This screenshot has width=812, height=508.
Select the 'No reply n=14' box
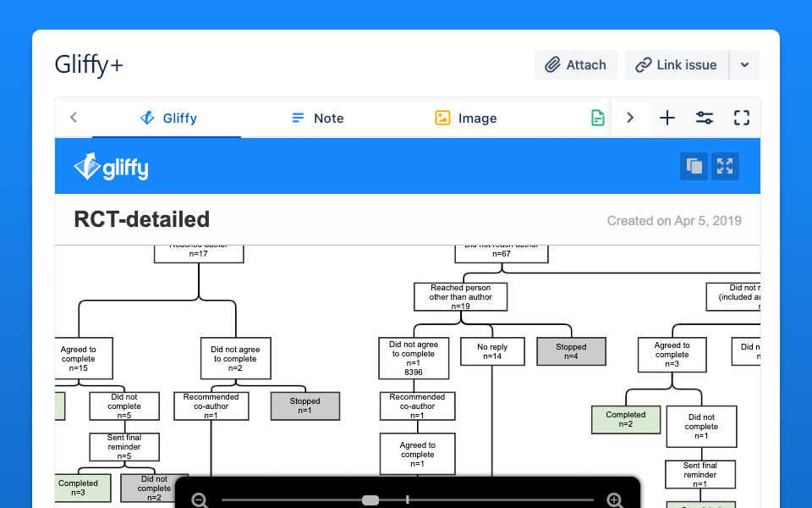tap(492, 351)
